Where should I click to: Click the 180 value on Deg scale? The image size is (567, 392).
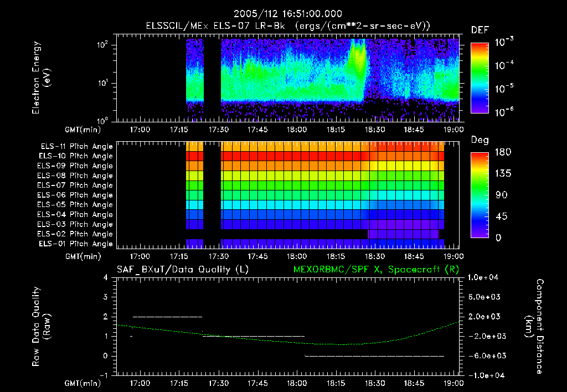[503, 152]
